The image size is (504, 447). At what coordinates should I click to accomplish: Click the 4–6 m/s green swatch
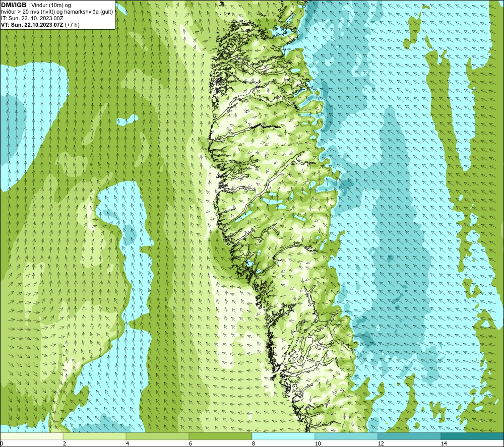click(157, 436)
